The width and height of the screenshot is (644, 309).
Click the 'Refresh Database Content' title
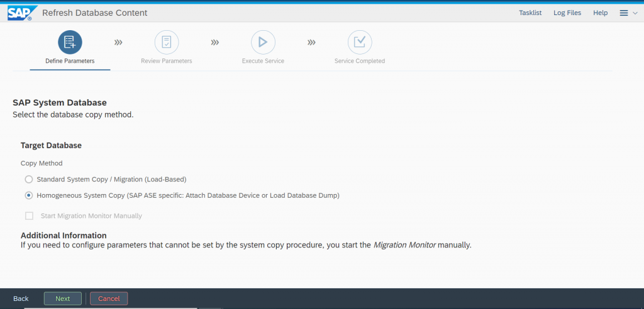(95, 13)
